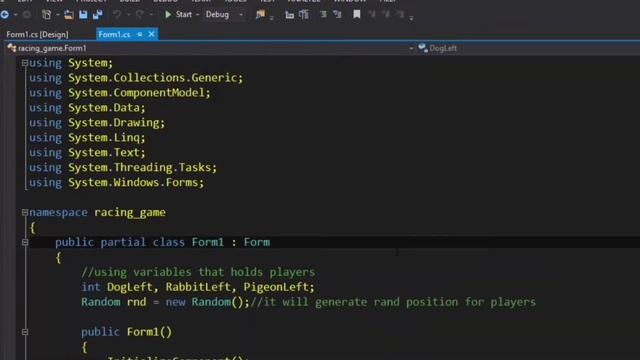The width and height of the screenshot is (640, 360).
Task: Open overflow options at the text editor toolbar end
Action: point(411,18)
